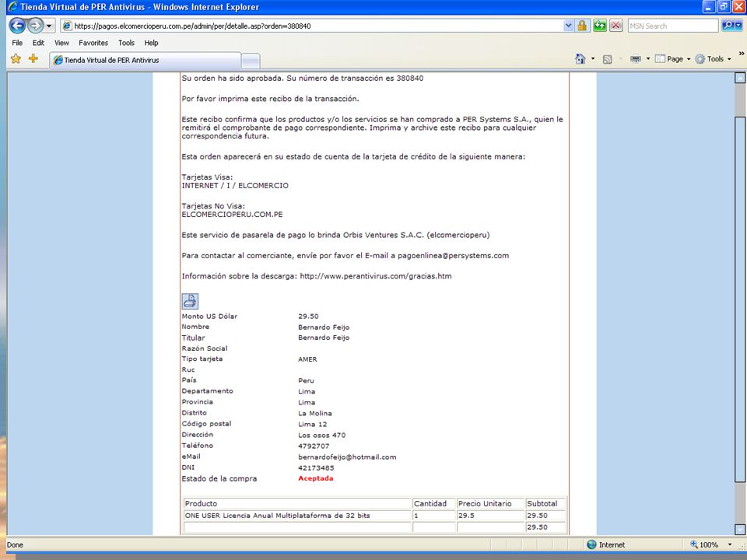Screen dimensions: 747x560
Task: Open the View menu
Action: (61, 43)
